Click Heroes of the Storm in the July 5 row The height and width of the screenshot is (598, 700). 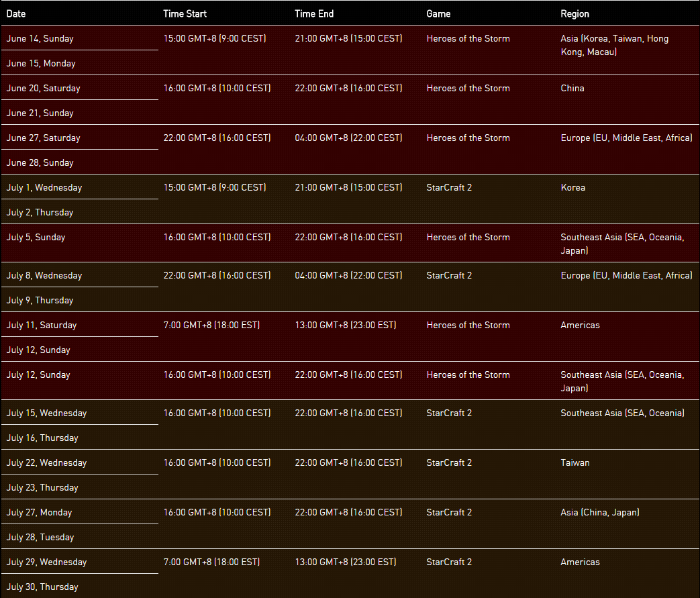pyautogui.click(x=468, y=237)
